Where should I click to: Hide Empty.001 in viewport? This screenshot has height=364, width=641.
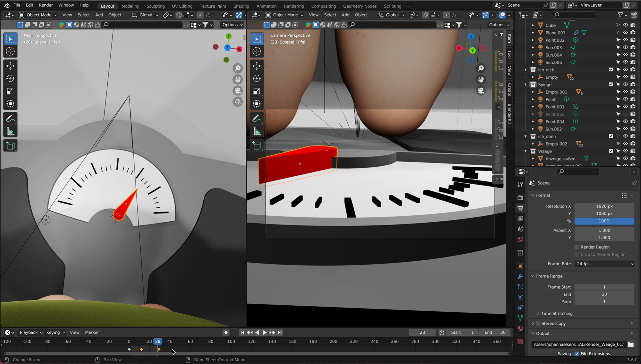(626, 92)
